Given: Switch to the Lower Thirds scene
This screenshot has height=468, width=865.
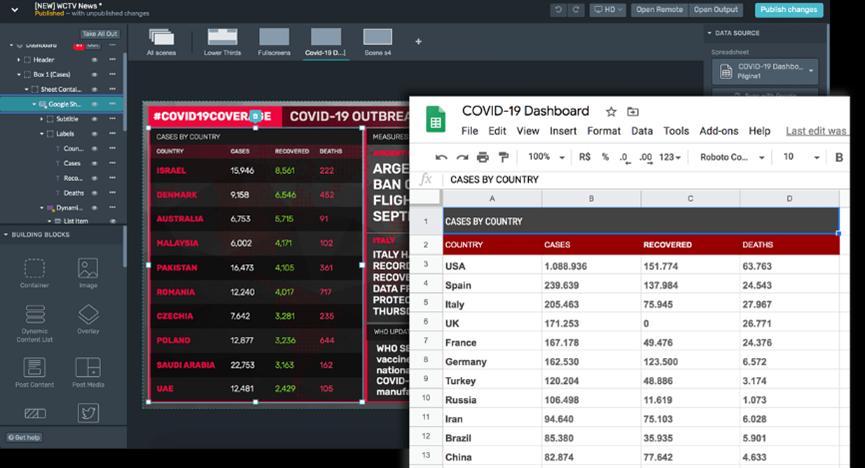Looking at the screenshot, I should click(222, 42).
